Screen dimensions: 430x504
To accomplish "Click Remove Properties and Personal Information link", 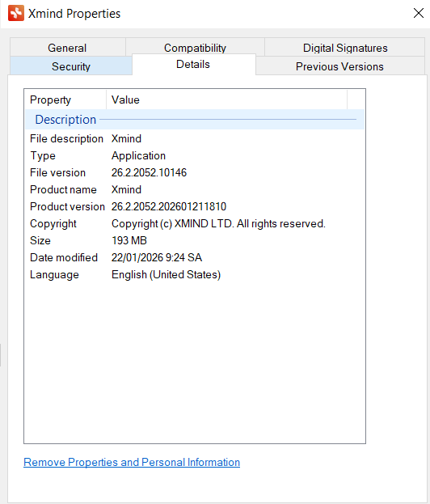I will [x=132, y=462].
